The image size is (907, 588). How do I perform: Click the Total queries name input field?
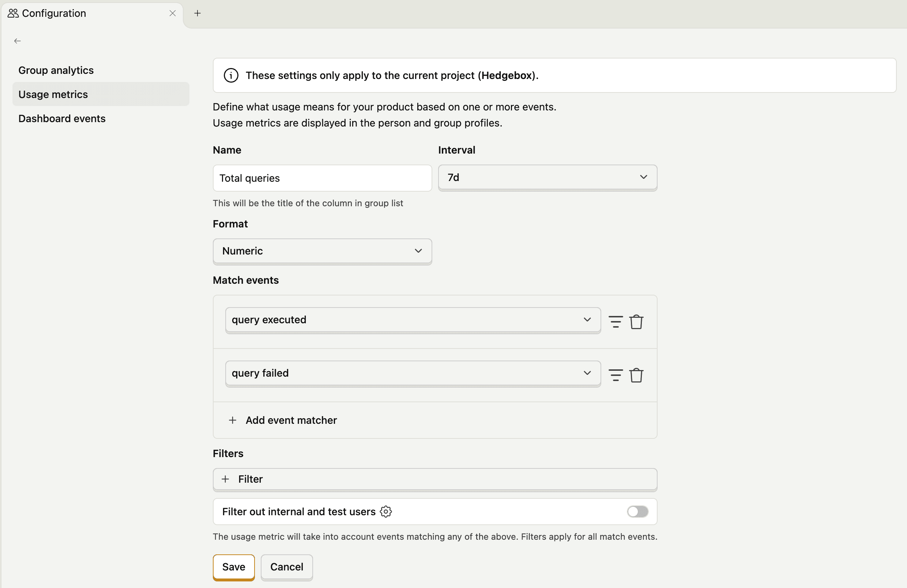[322, 178]
